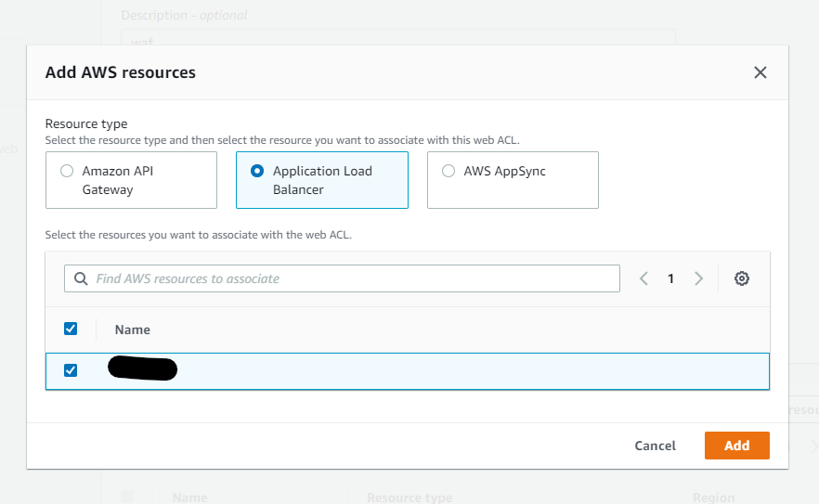
Task: Go to next page of resources
Action: [698, 278]
